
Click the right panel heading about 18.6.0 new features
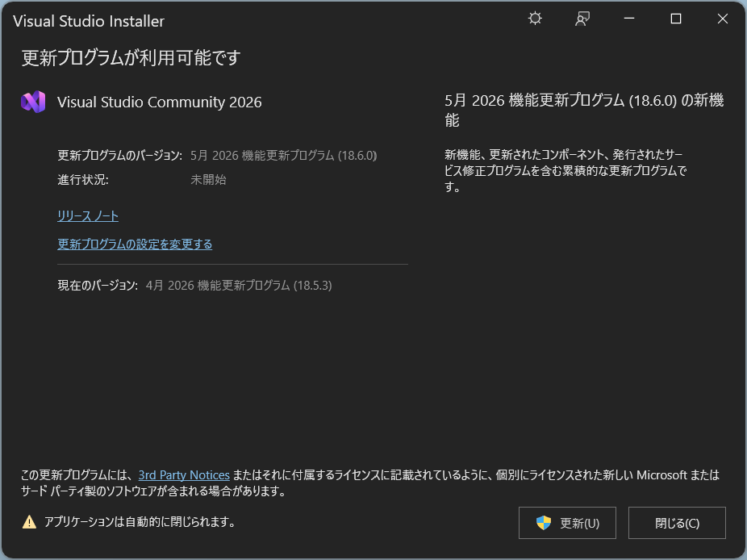584,110
